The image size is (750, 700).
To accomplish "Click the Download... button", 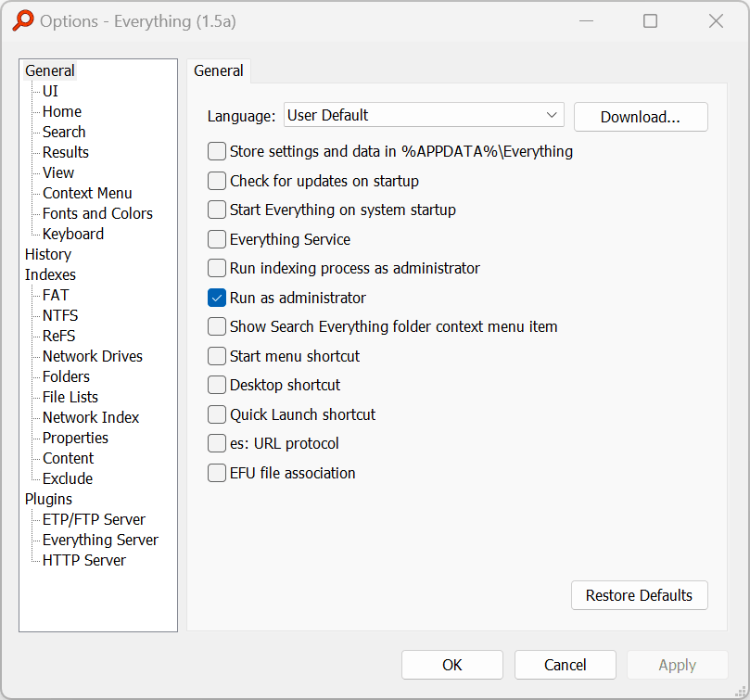I will click(x=641, y=117).
